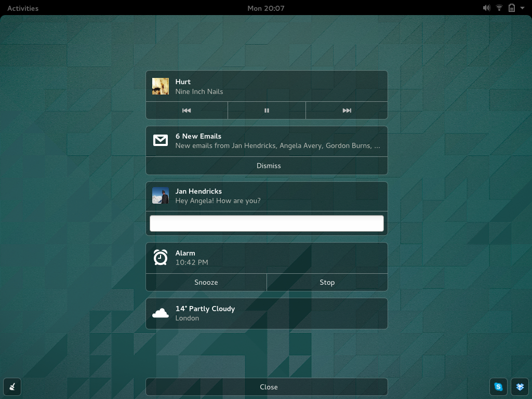Pause the Nine Inch Nails playback
The image size is (532, 399).
(267, 110)
